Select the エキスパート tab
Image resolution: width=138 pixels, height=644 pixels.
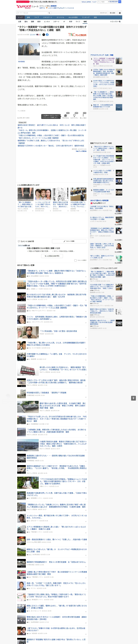coord(48,17)
